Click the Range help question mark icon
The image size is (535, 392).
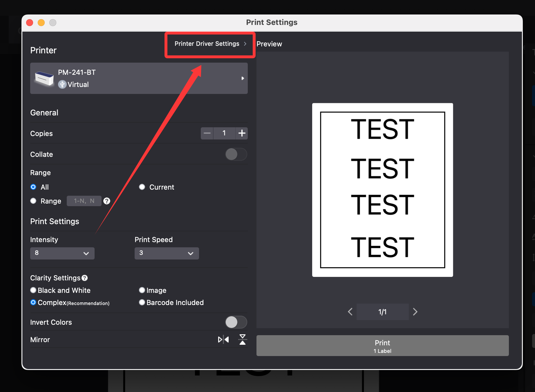point(107,201)
